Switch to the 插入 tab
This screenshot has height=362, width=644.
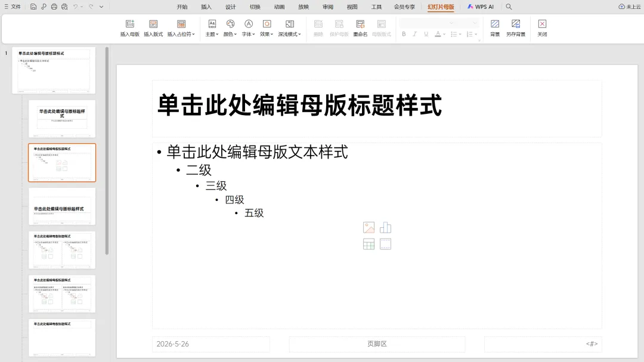click(x=206, y=7)
